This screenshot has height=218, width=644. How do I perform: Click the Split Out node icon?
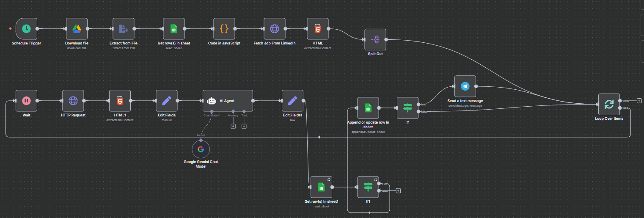375,40
